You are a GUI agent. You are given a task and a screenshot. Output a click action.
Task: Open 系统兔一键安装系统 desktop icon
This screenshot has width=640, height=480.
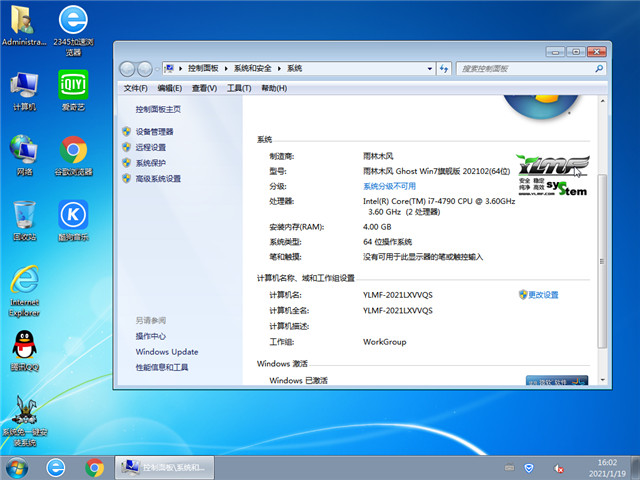24,420
